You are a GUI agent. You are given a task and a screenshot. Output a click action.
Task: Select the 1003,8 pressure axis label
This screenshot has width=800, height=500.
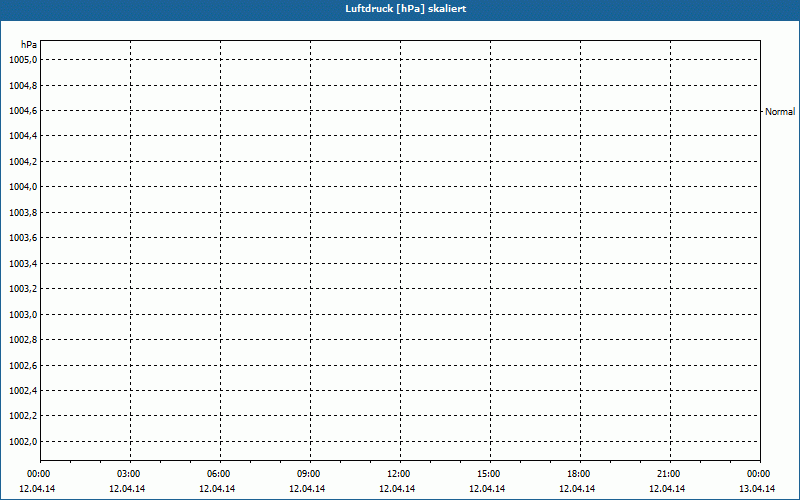pos(23,213)
